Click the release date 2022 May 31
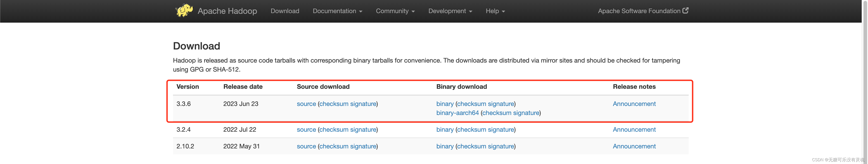868x164 pixels. (x=241, y=146)
